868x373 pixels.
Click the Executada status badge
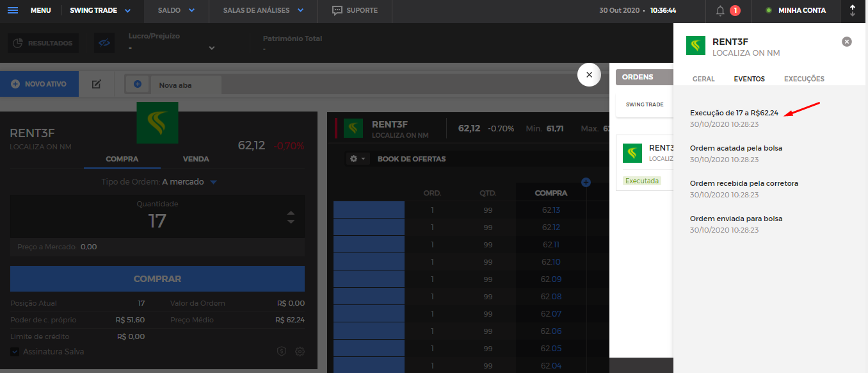click(641, 181)
